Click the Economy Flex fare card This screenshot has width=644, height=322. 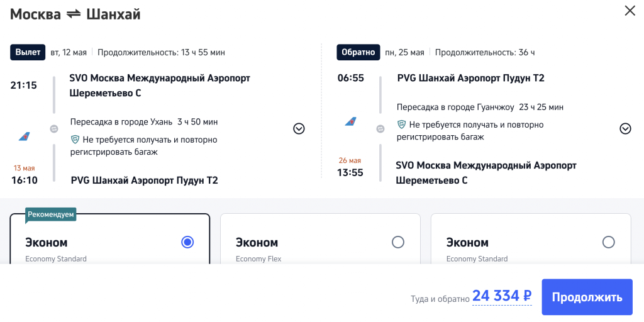[x=320, y=248]
